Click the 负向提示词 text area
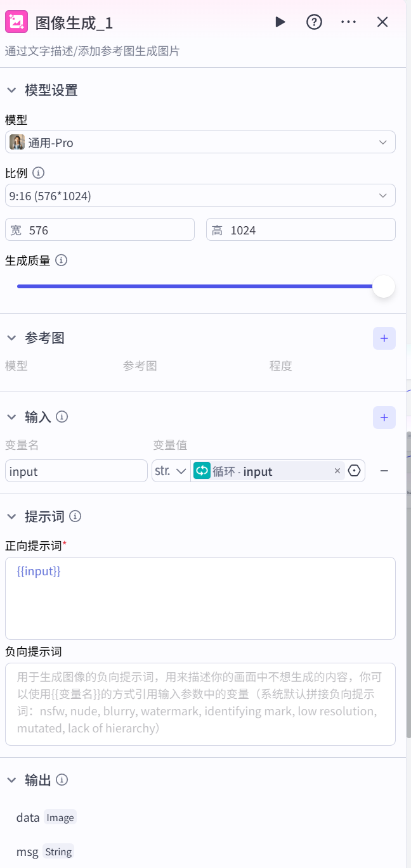 (x=200, y=703)
